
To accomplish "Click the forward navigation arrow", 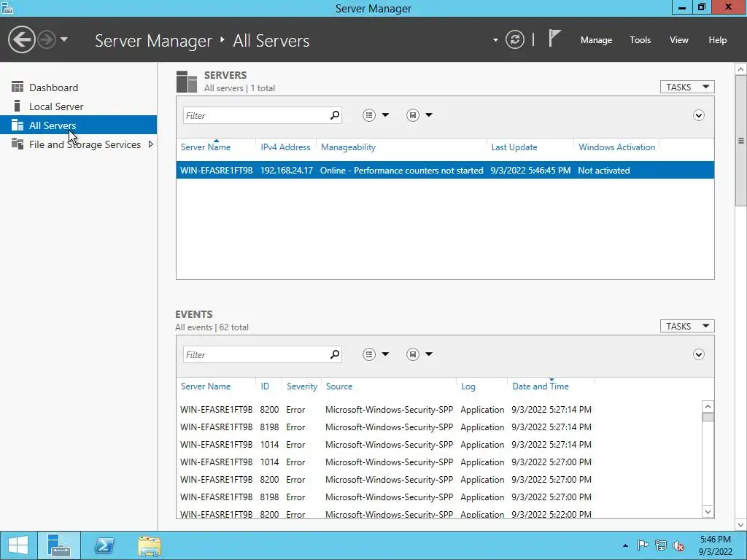I will (x=47, y=39).
